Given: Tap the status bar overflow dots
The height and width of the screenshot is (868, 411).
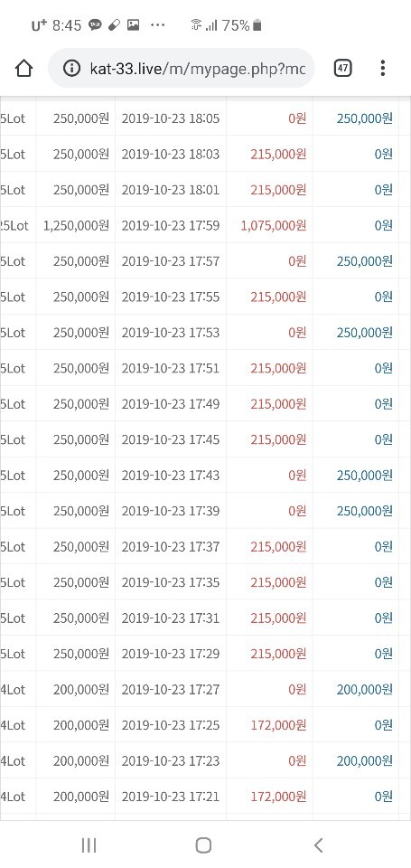Looking at the screenshot, I should click(x=158, y=25).
